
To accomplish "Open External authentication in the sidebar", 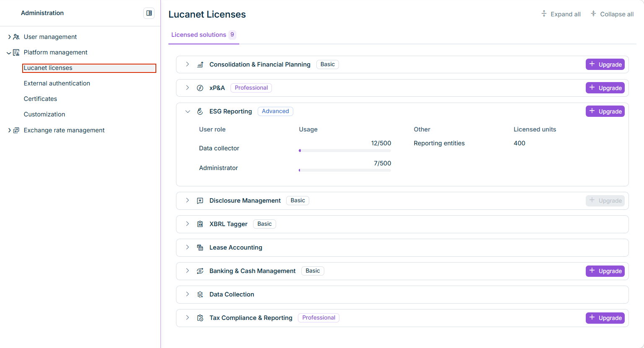I will [57, 83].
